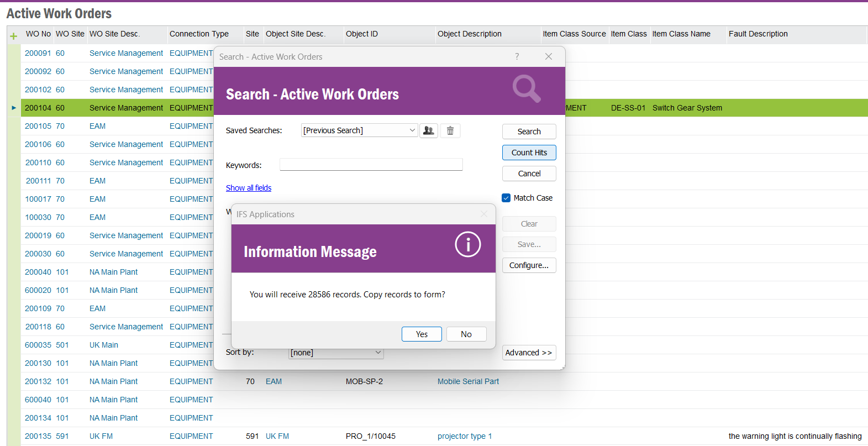This screenshot has height=446, width=868.
Task: Select the highlighted row 200104
Action: pos(444,108)
